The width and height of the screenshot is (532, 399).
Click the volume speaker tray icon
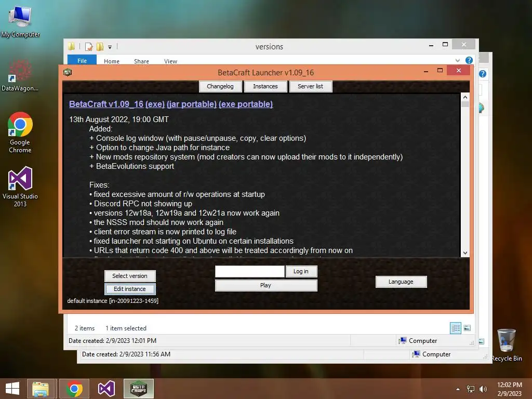(x=483, y=389)
